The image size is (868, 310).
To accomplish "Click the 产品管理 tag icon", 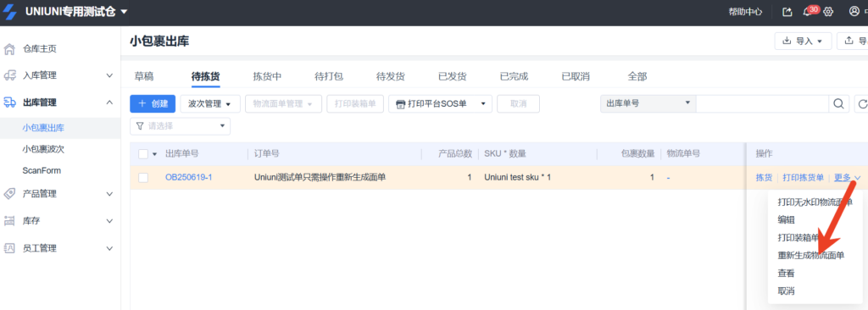I will (9, 194).
